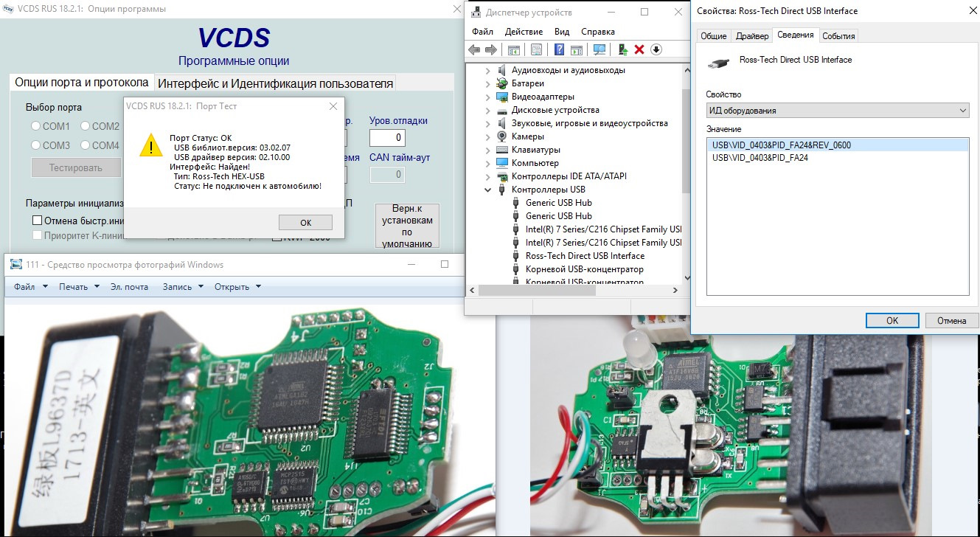Click Отмена in the Ross-Tech Properties window

[x=952, y=320]
